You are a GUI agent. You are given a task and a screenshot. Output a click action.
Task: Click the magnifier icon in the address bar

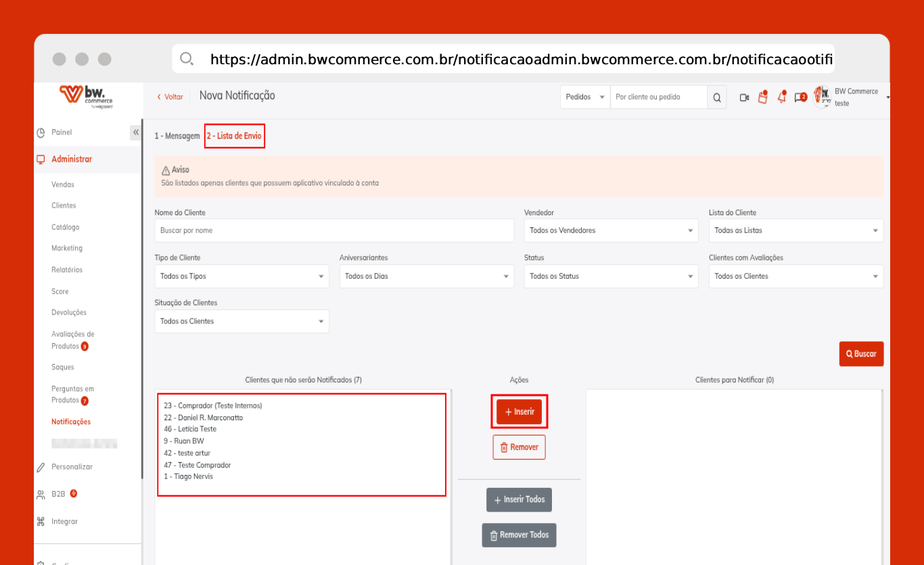(x=187, y=59)
